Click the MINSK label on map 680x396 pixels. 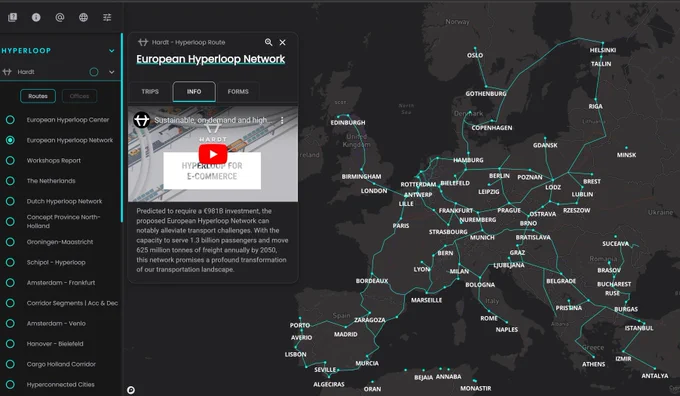(x=626, y=155)
